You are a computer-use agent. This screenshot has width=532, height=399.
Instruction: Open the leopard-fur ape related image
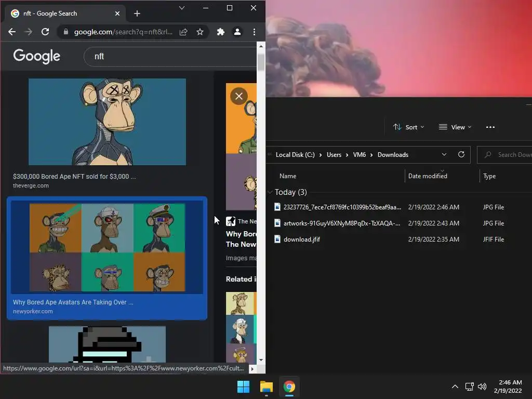click(240, 303)
